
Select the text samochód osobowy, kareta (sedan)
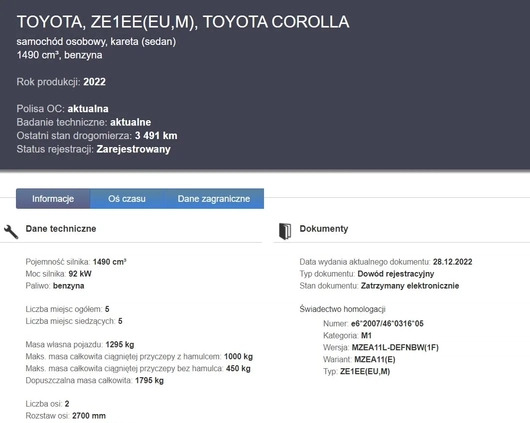(96, 42)
